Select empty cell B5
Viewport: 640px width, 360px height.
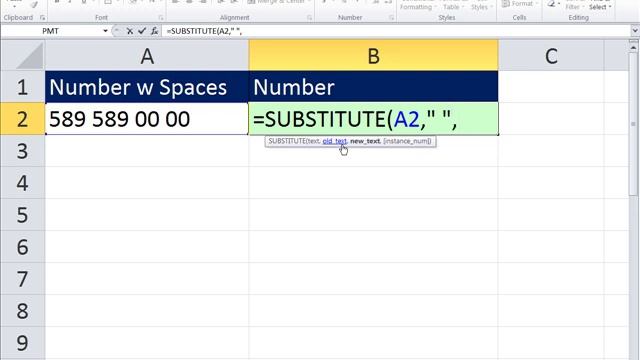point(373,215)
